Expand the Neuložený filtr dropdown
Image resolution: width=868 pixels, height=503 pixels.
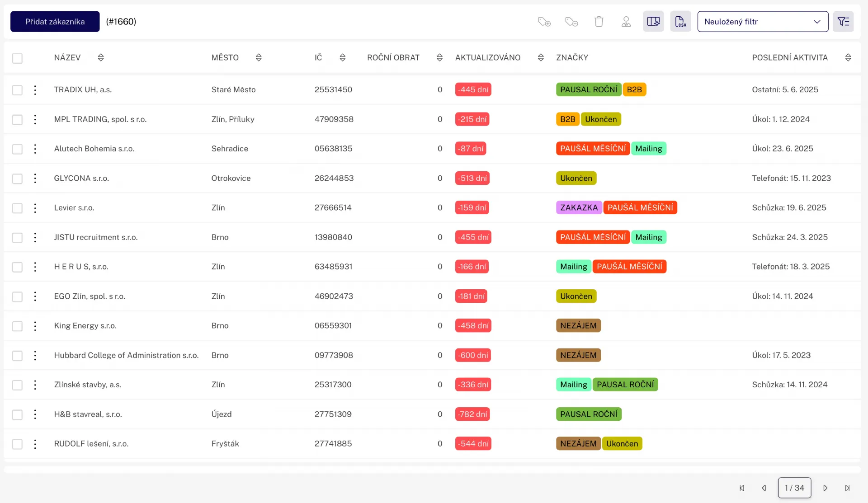763,22
